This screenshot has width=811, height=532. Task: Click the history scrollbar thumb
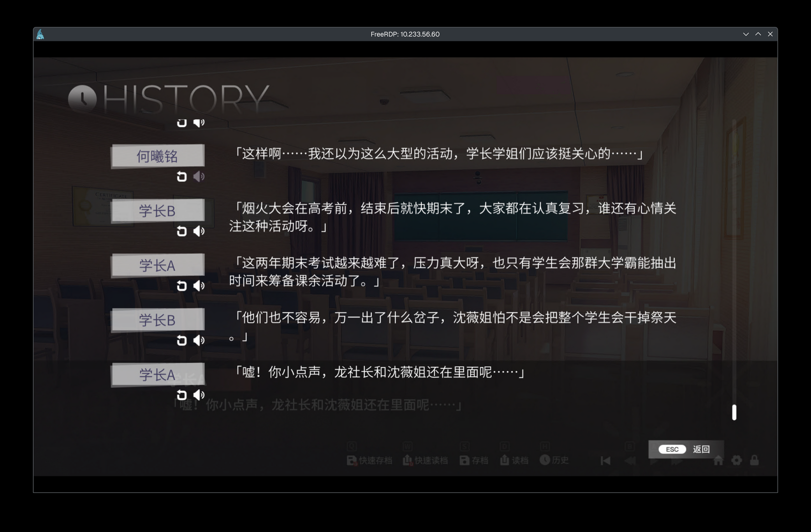pos(734,412)
